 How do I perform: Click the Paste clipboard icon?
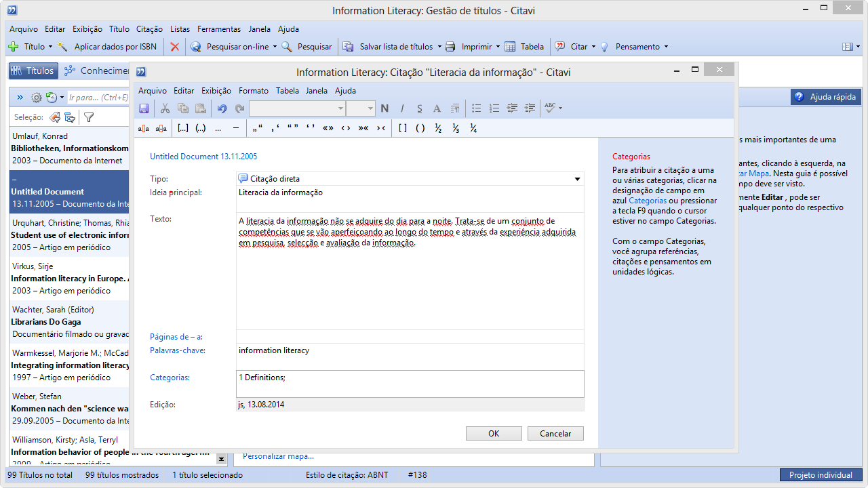(x=200, y=108)
